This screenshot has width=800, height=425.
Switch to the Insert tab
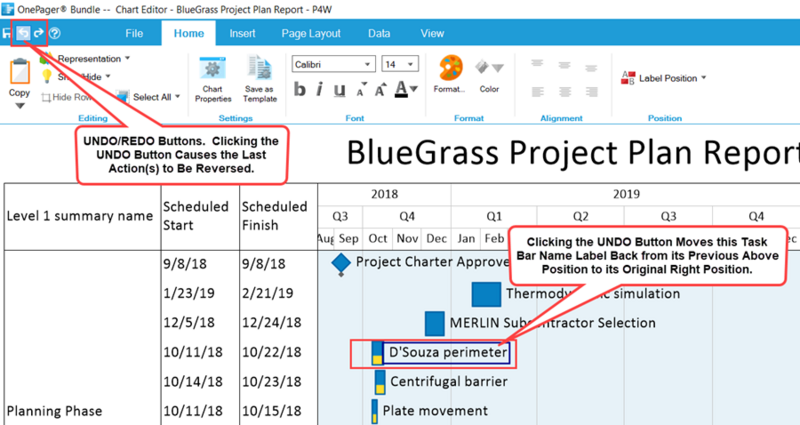pos(242,33)
